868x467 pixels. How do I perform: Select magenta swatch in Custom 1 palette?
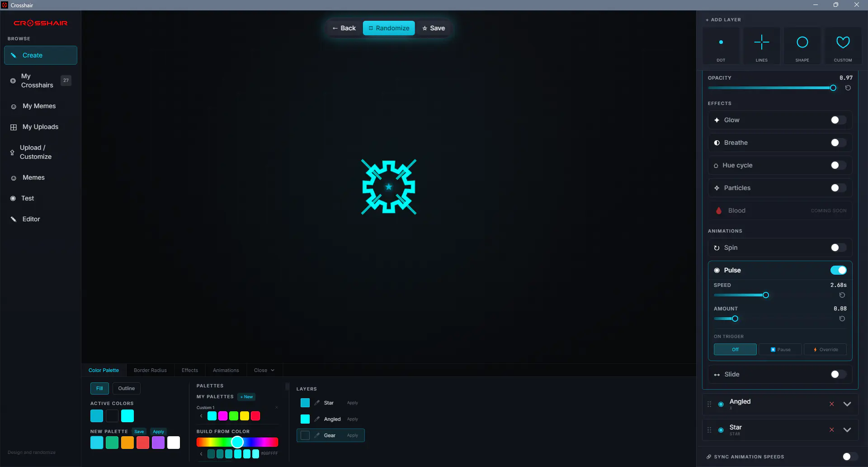coord(223,416)
